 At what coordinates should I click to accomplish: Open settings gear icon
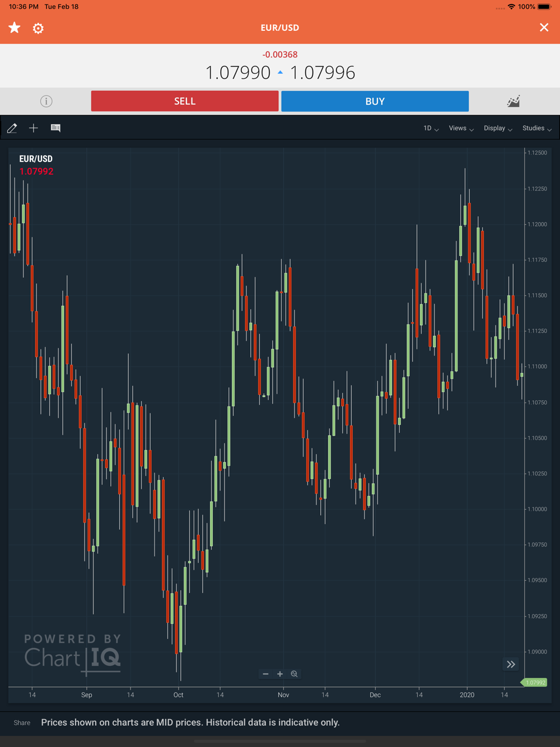tap(38, 28)
